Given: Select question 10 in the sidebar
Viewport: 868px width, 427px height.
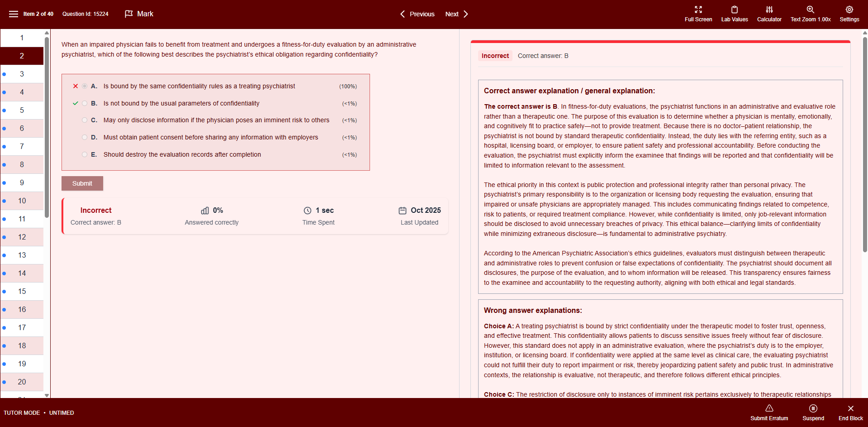Looking at the screenshot, I should pos(22,201).
